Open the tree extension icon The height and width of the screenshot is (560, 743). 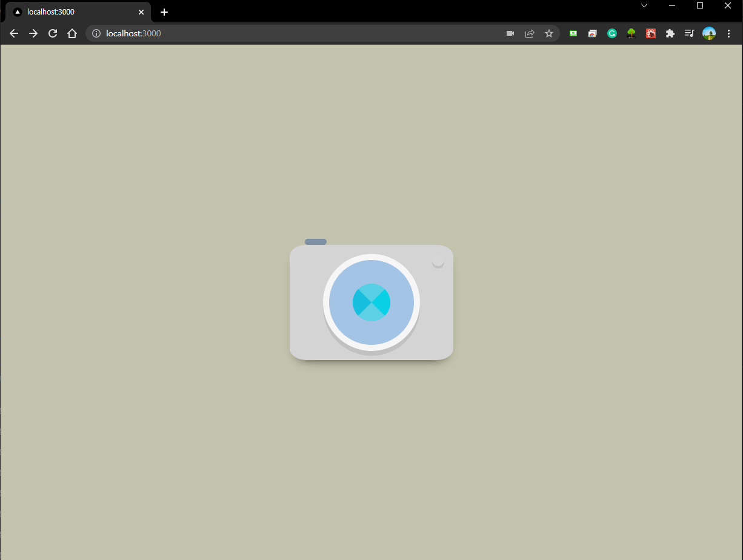[x=631, y=33]
